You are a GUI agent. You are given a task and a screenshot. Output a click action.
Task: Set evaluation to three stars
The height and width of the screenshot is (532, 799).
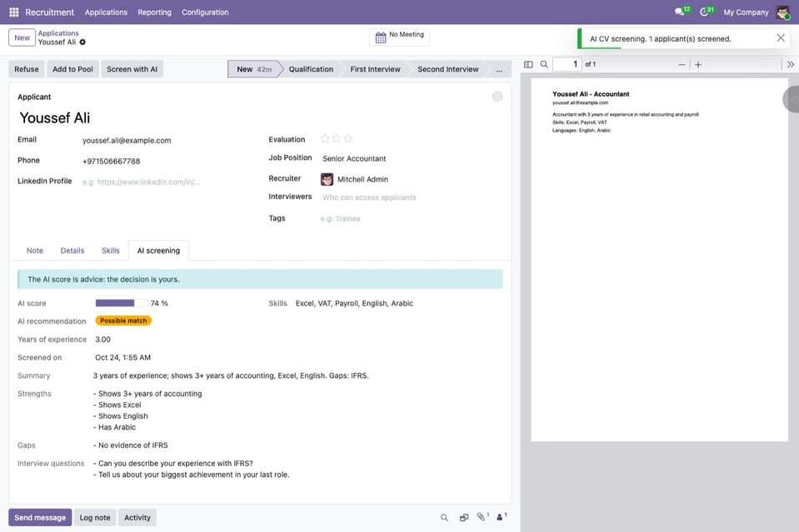(x=348, y=138)
